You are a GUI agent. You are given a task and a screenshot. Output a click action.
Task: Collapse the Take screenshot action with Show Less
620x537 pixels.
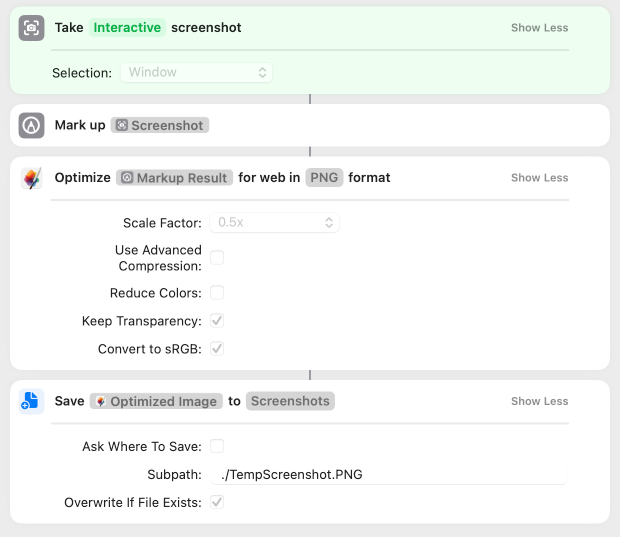tap(539, 28)
